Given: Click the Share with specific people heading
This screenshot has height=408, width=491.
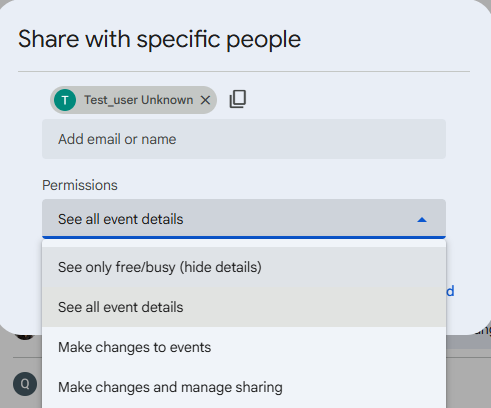Looking at the screenshot, I should tap(159, 39).
